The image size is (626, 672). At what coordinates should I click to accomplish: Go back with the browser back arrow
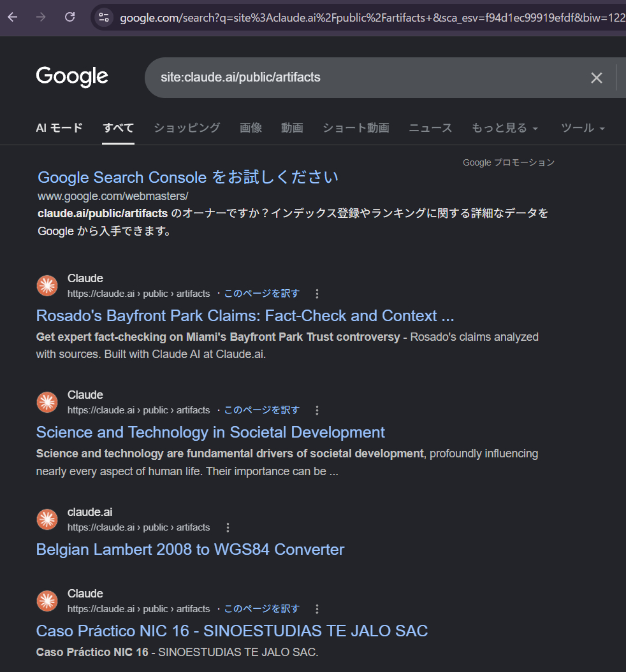coord(13,17)
